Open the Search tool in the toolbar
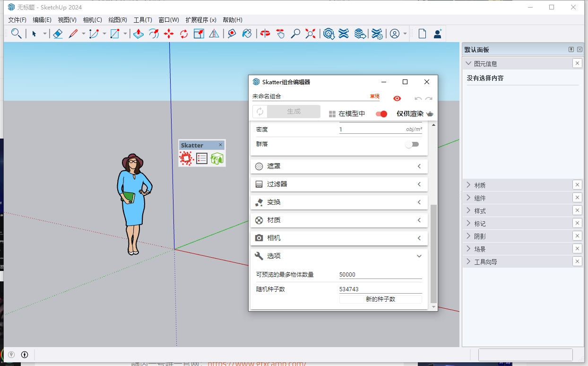 pos(16,34)
